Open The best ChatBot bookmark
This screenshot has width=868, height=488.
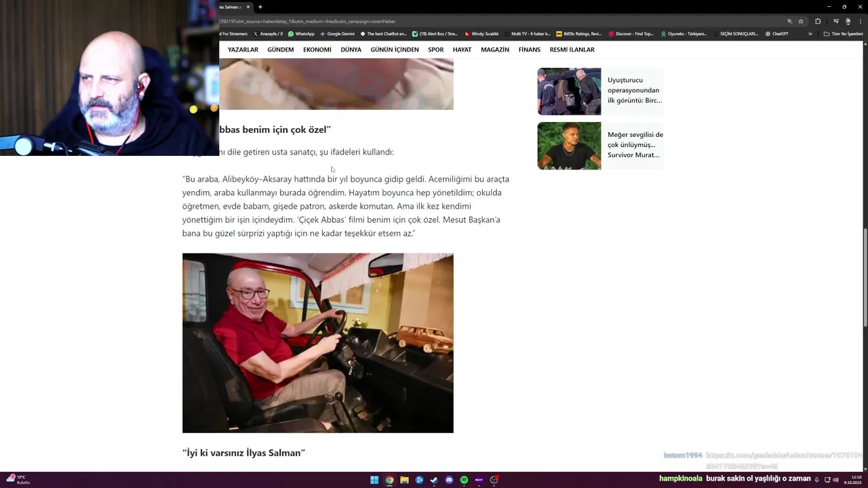[x=384, y=34]
